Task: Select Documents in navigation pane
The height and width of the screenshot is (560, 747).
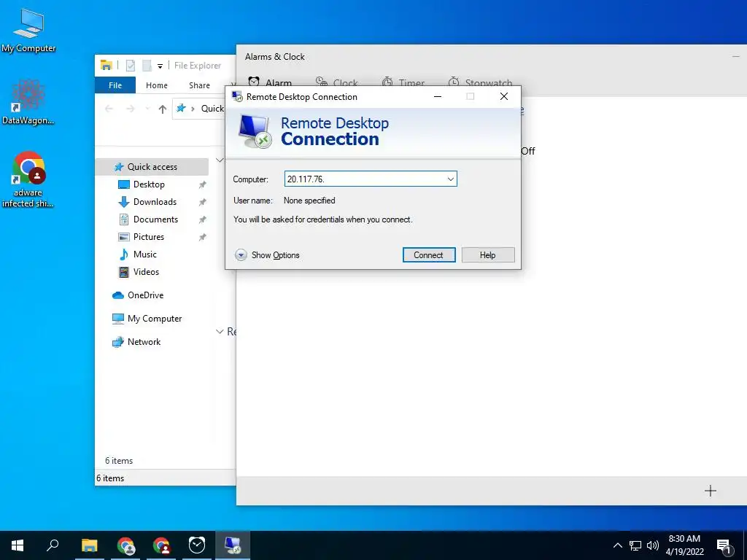Action: pos(155,219)
